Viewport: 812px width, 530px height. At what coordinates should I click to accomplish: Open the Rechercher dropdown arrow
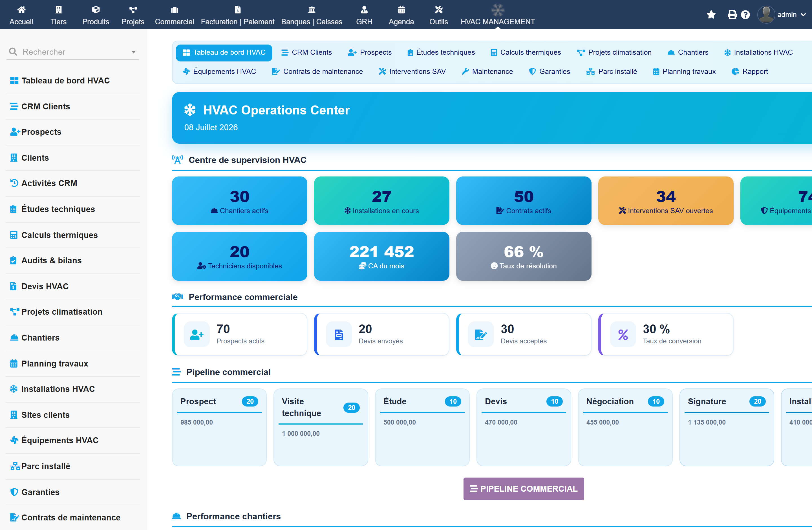click(133, 52)
